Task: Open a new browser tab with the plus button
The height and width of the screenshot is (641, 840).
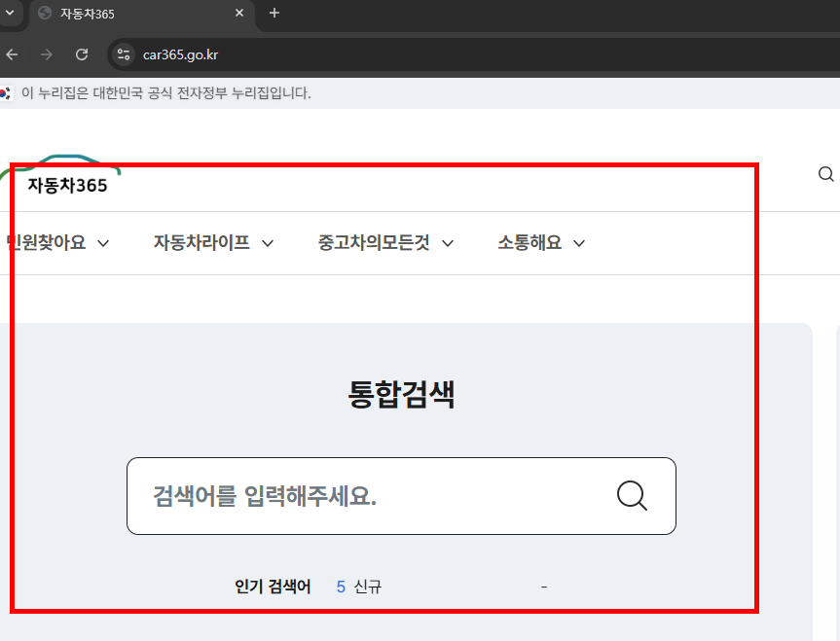Action: point(274,14)
